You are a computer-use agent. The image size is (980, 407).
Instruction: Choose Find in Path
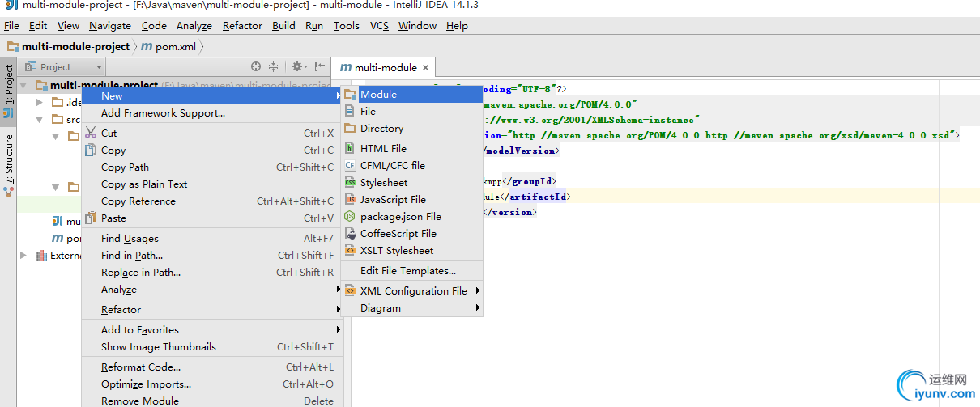(x=212, y=255)
